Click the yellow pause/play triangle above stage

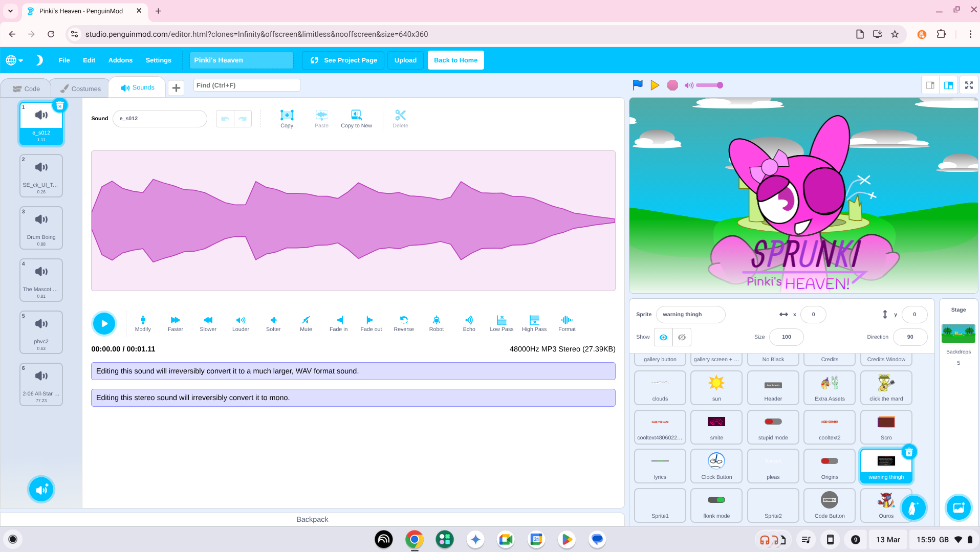click(655, 85)
